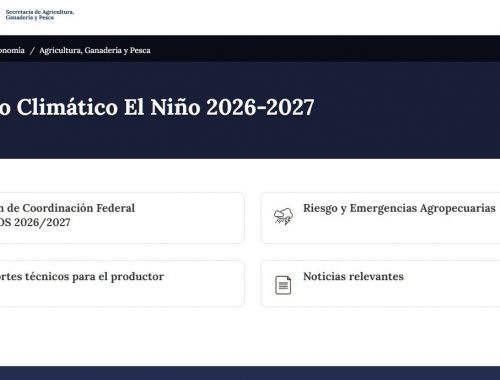
Task: Click the document icon for Noticias relevantes
Action: pyautogui.click(x=283, y=285)
